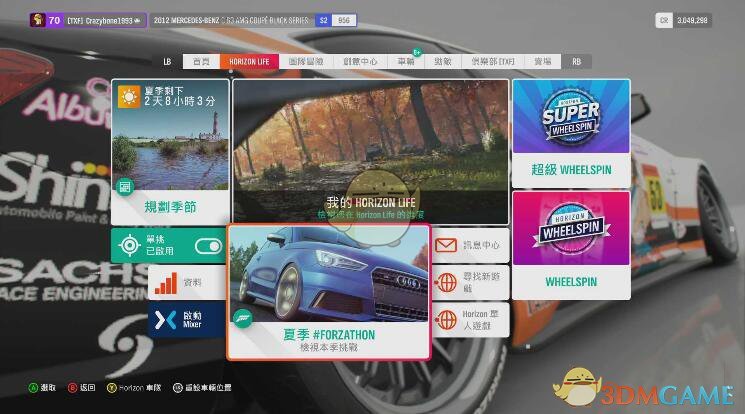This screenshot has height=414, width=745.
Task: Open the 資料 statistics tile
Action: (x=187, y=282)
